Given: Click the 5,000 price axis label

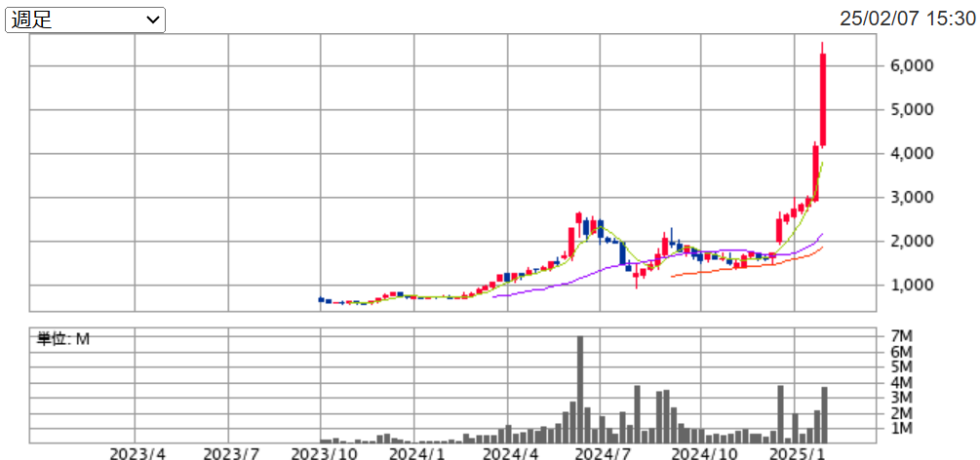Looking at the screenshot, I should point(911,110).
